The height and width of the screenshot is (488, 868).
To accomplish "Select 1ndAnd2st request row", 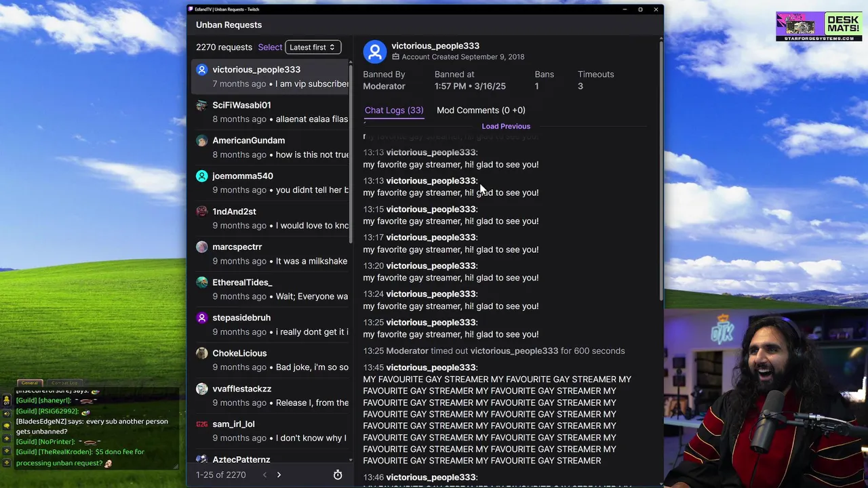I will point(270,218).
